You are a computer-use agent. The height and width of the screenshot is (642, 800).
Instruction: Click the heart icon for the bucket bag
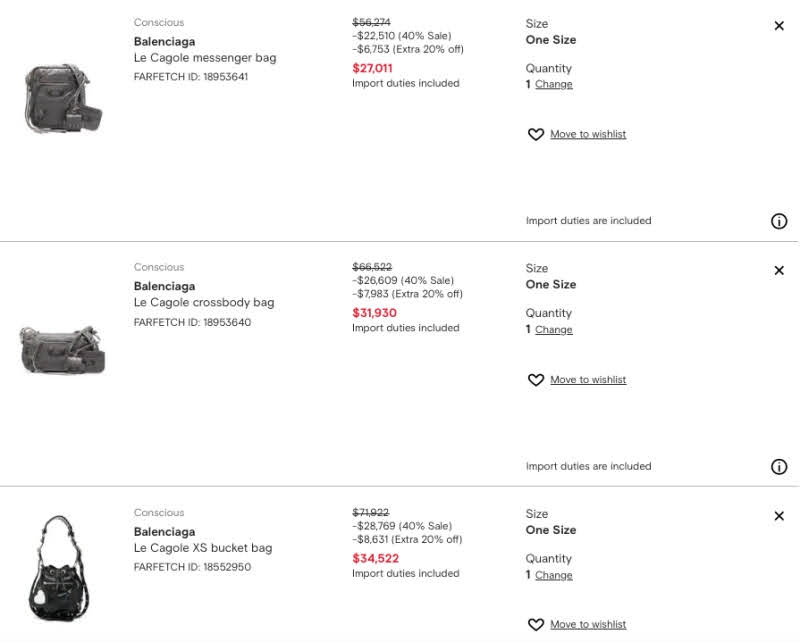[x=536, y=625]
